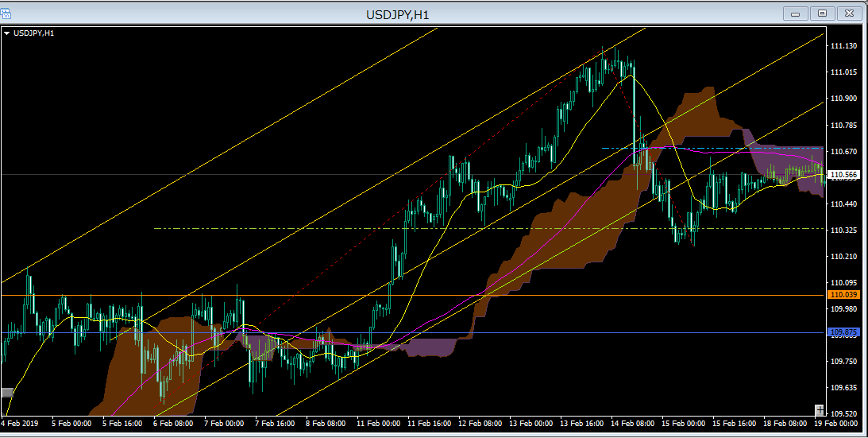
Task: Click time axis label 4 Feb 2019
Action: [21, 424]
